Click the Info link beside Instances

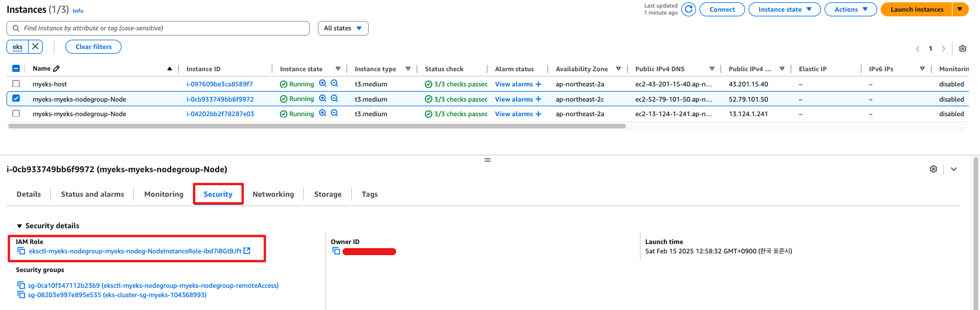tap(78, 11)
